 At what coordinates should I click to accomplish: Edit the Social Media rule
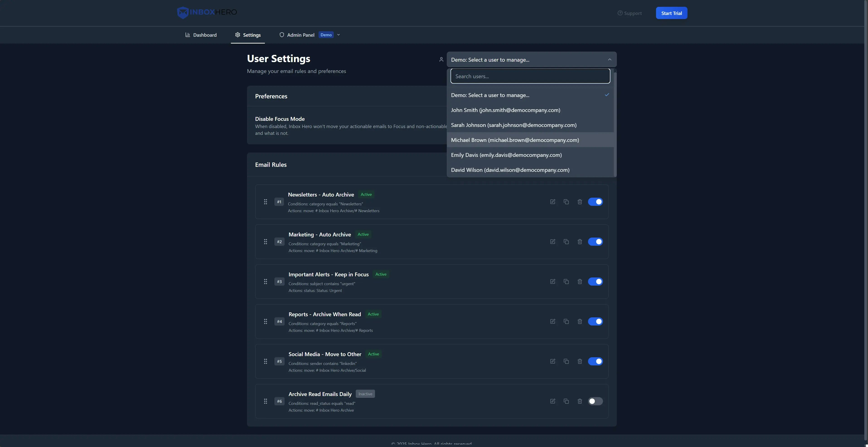click(553, 361)
